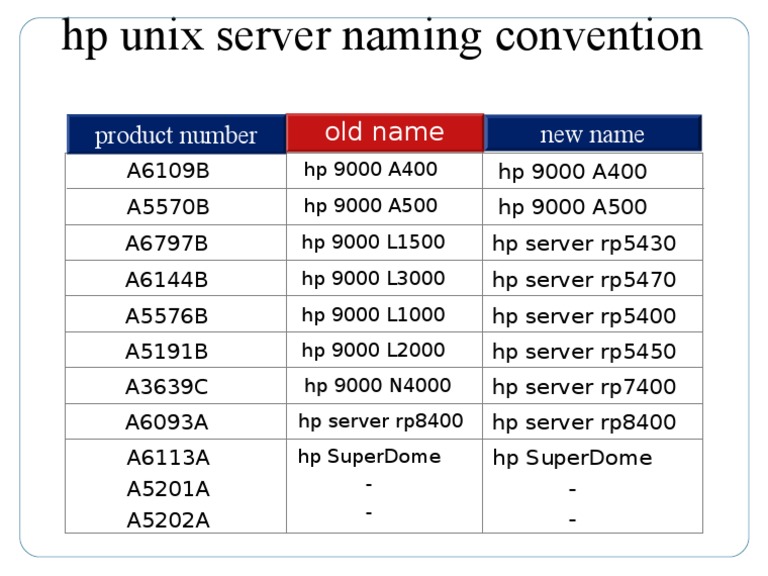
Task: Click the 'hp 9000 L1000' cell
Action: point(373,314)
